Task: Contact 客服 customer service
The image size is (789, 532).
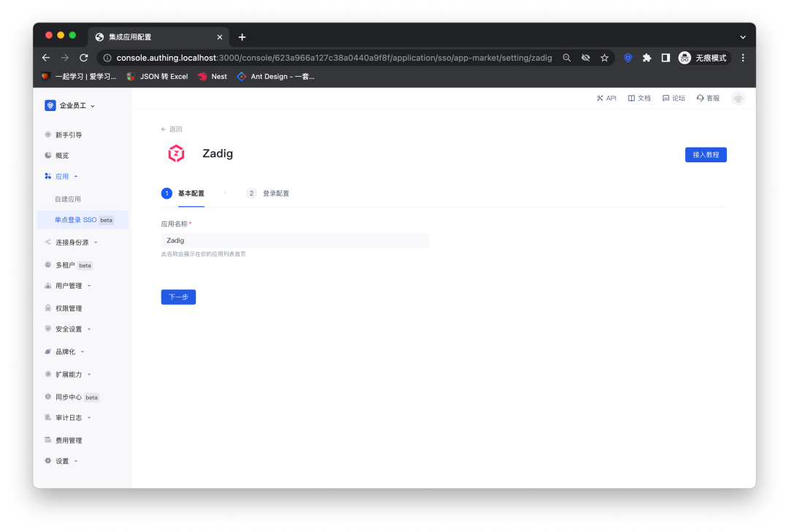Action: coord(708,98)
